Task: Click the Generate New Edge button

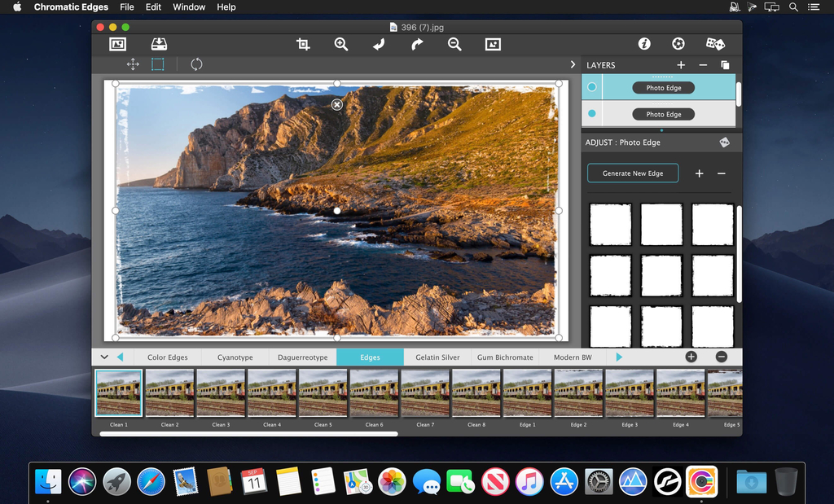Action: pyautogui.click(x=633, y=173)
